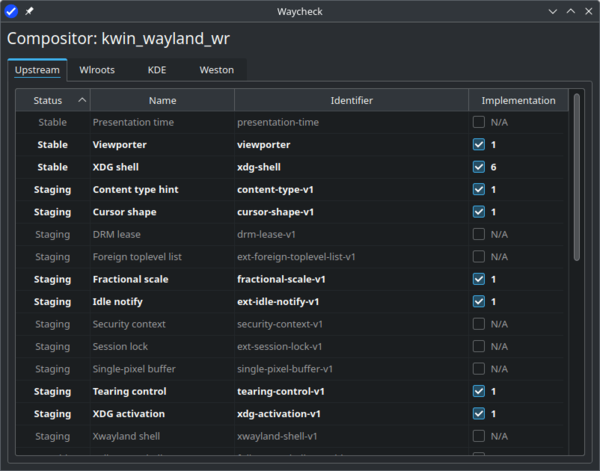
Task: Toggle the cursor-shape-v1 checkbox
Action: pos(479,212)
